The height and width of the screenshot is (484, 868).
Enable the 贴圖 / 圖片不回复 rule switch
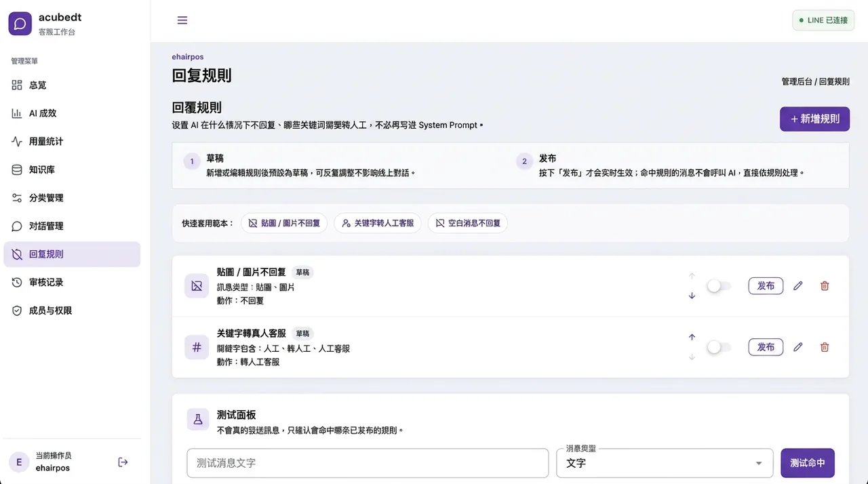point(719,286)
